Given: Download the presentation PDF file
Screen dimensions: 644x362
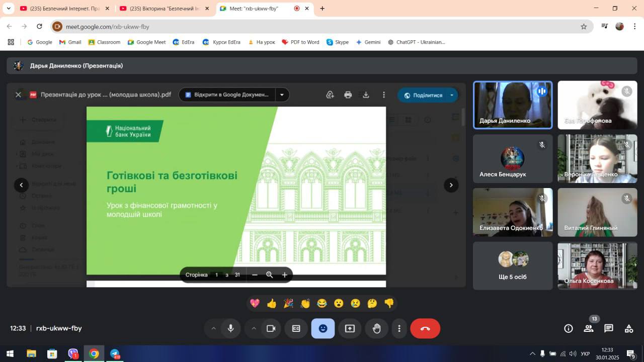Looking at the screenshot, I should click(366, 95).
